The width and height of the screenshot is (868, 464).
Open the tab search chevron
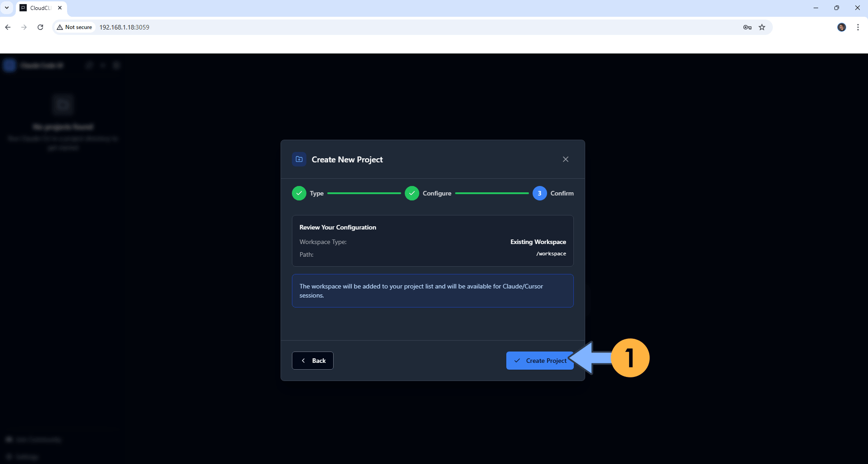7,7
